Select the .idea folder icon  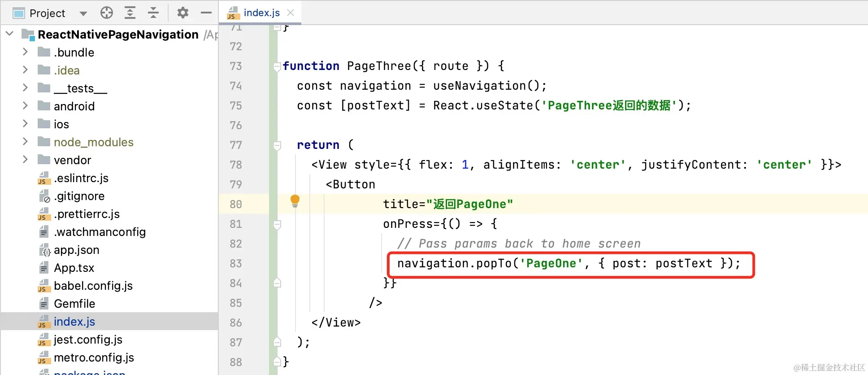(44, 70)
